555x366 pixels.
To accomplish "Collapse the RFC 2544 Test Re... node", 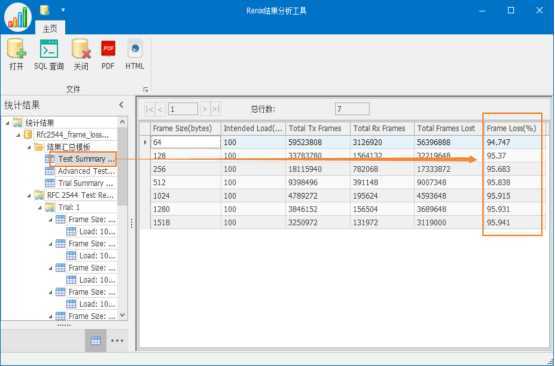I will pos(29,195).
